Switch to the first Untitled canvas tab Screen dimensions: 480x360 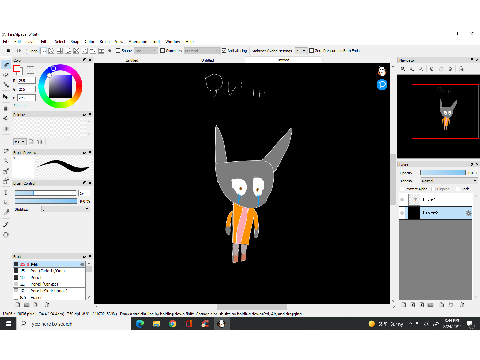tap(132, 60)
